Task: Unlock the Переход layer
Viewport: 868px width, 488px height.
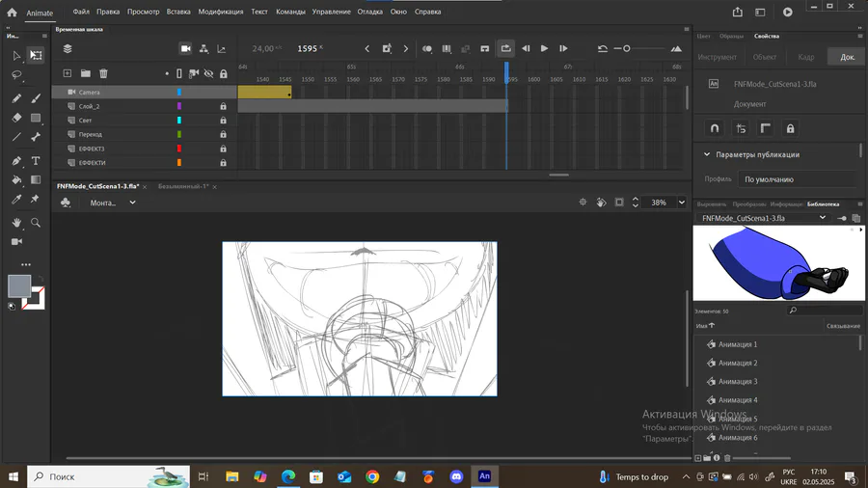Action: click(x=223, y=134)
